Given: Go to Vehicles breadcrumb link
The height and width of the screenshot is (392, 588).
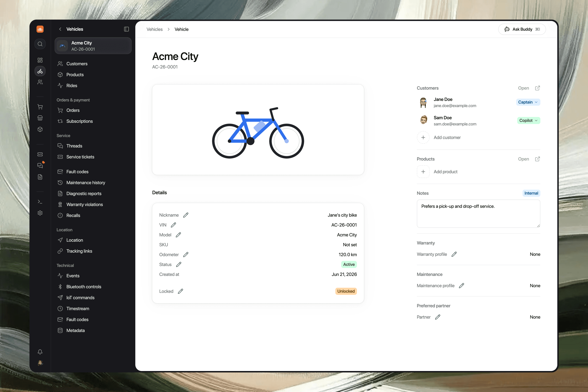Looking at the screenshot, I should (x=155, y=29).
